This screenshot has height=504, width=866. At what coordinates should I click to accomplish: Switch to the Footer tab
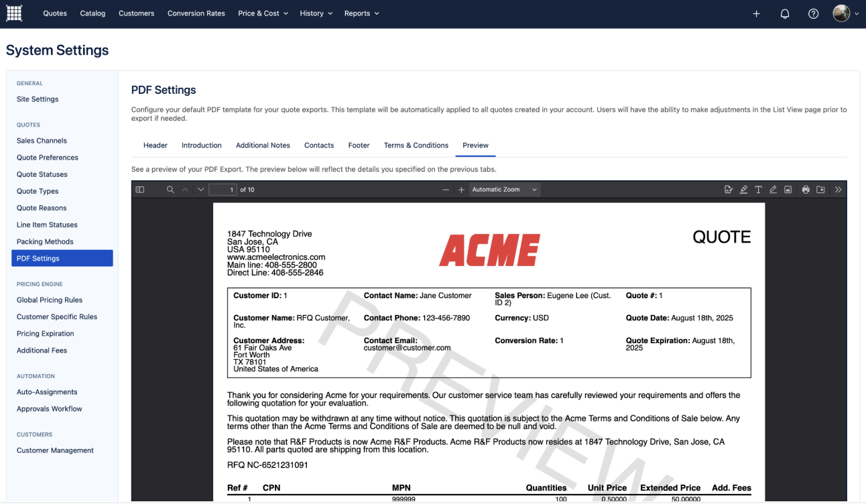[x=359, y=145]
